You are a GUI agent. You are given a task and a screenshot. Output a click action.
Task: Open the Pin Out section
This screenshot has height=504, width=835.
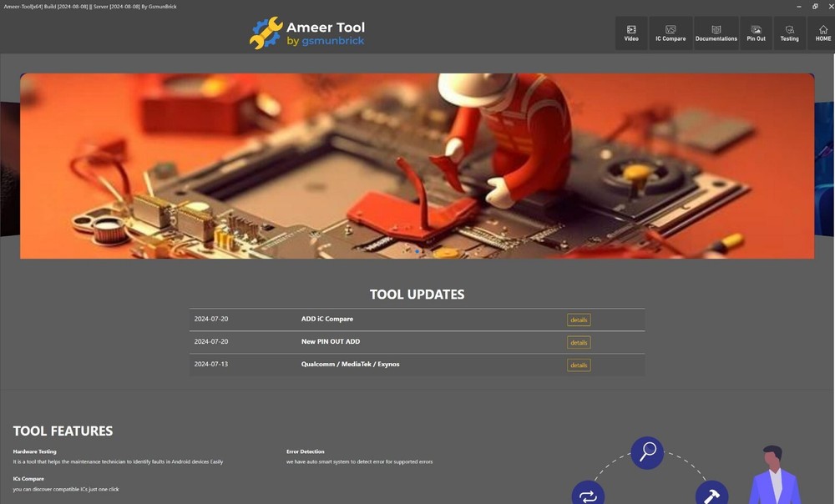pyautogui.click(x=755, y=33)
